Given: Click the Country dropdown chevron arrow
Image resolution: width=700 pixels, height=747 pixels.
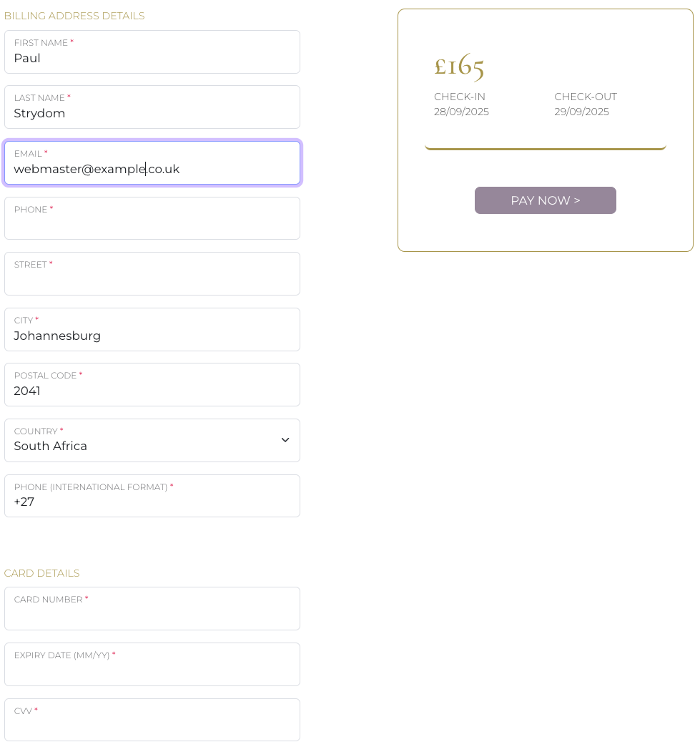Looking at the screenshot, I should click(x=285, y=440).
